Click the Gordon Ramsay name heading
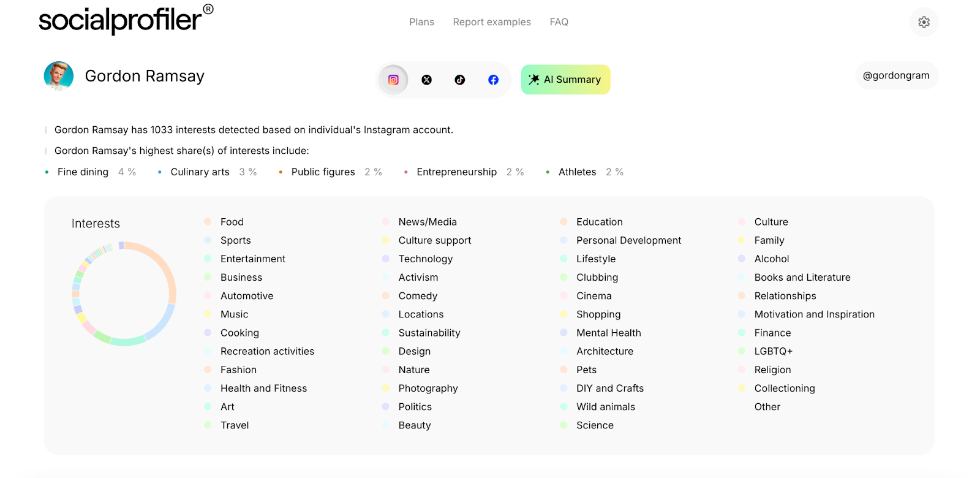Viewport: 980px width, 478px height. (145, 76)
